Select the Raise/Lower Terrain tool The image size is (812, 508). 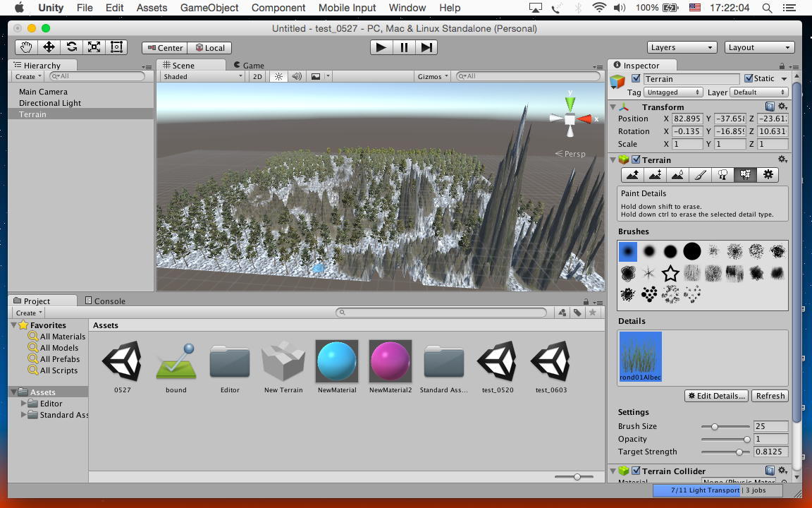pos(632,175)
